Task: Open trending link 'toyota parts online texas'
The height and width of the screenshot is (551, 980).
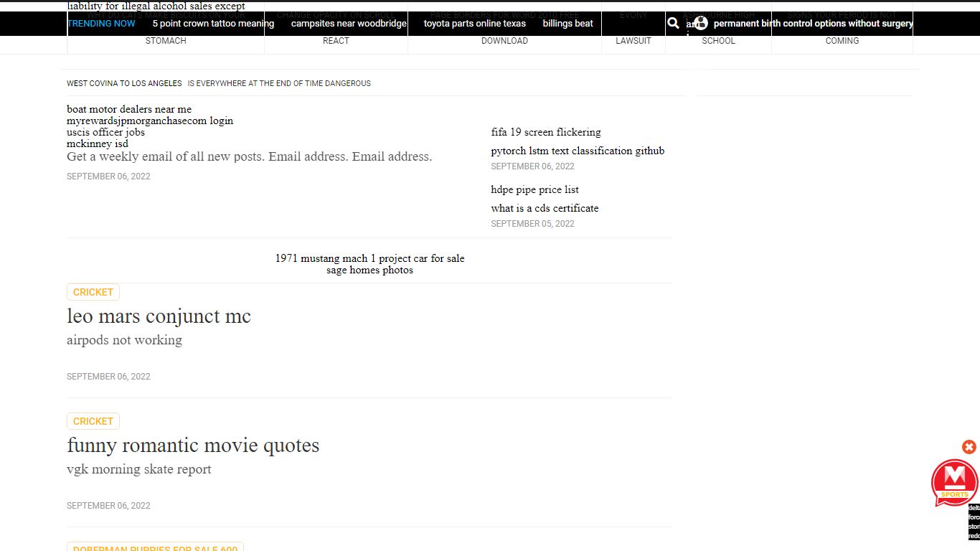Action: (x=474, y=24)
